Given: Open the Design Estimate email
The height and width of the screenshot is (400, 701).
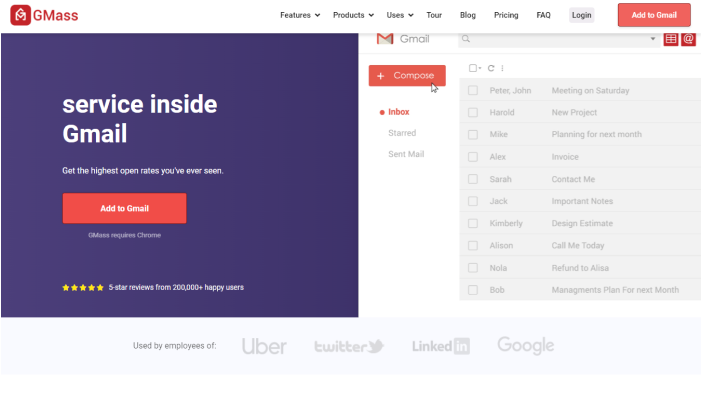Looking at the screenshot, I should point(582,223).
